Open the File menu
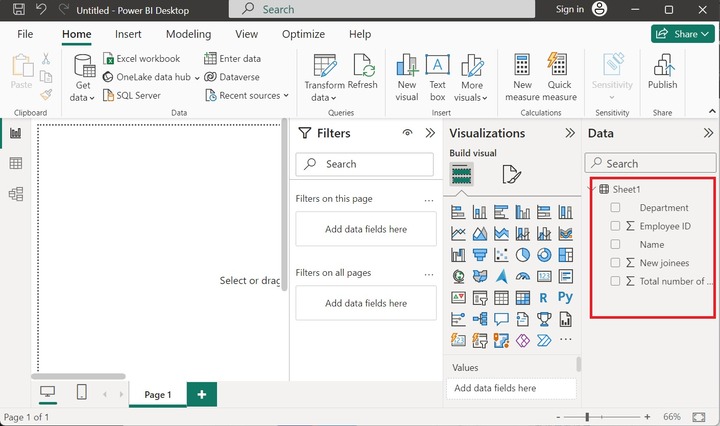The height and width of the screenshot is (426, 720). click(25, 34)
